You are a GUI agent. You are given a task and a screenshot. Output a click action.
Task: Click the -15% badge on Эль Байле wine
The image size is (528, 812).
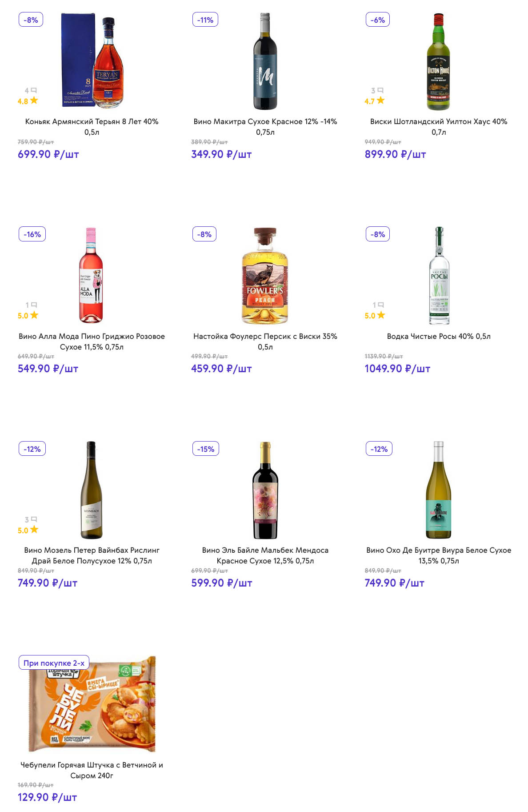pyautogui.click(x=206, y=449)
